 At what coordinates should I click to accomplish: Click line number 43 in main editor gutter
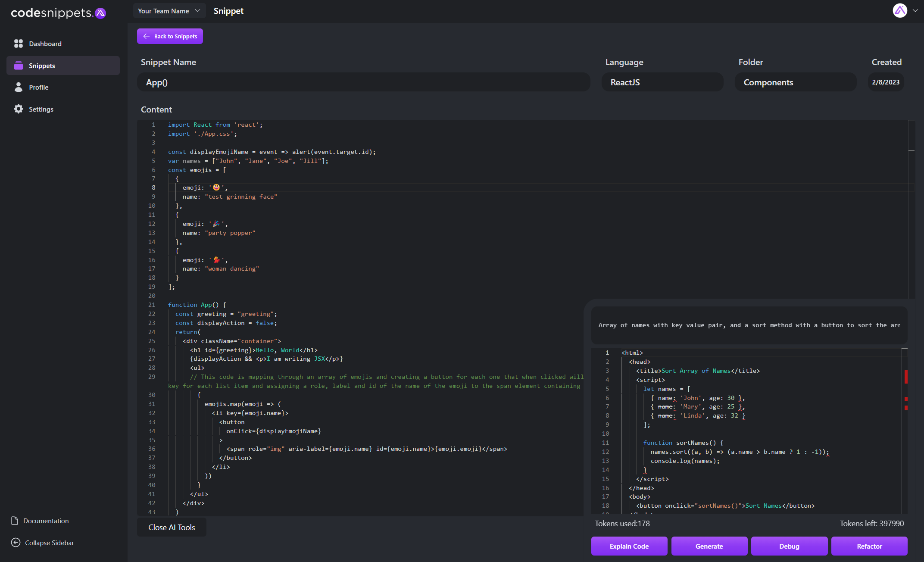tap(152, 512)
